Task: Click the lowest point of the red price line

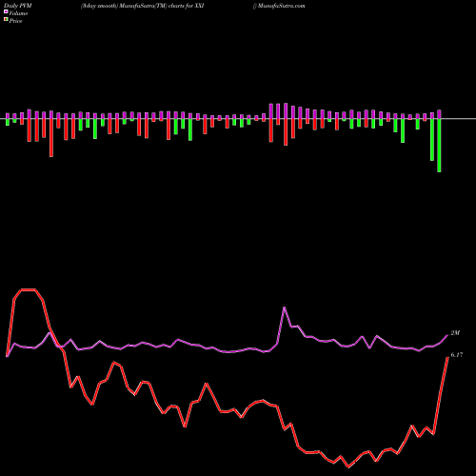Action: (x=348, y=466)
